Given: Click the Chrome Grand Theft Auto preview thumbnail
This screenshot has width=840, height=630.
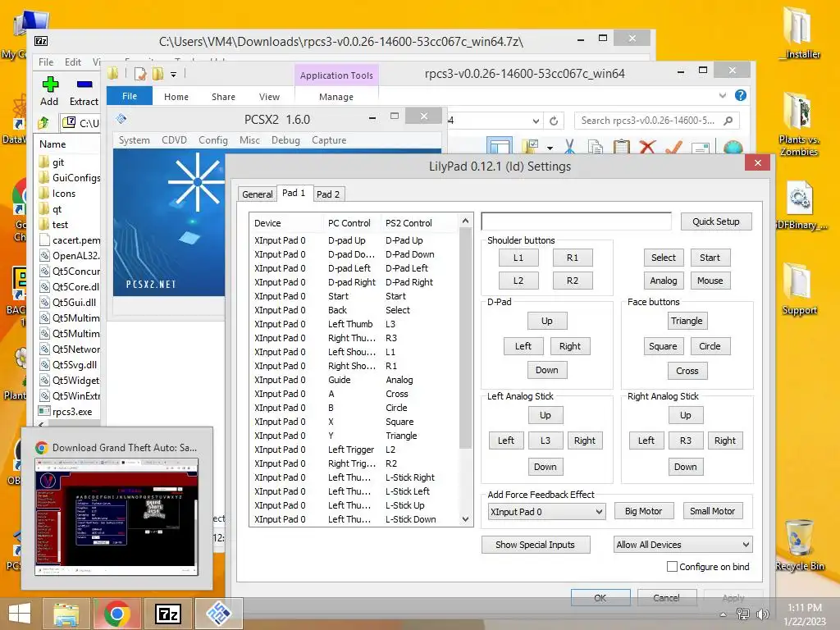Looking at the screenshot, I should coord(116,517).
